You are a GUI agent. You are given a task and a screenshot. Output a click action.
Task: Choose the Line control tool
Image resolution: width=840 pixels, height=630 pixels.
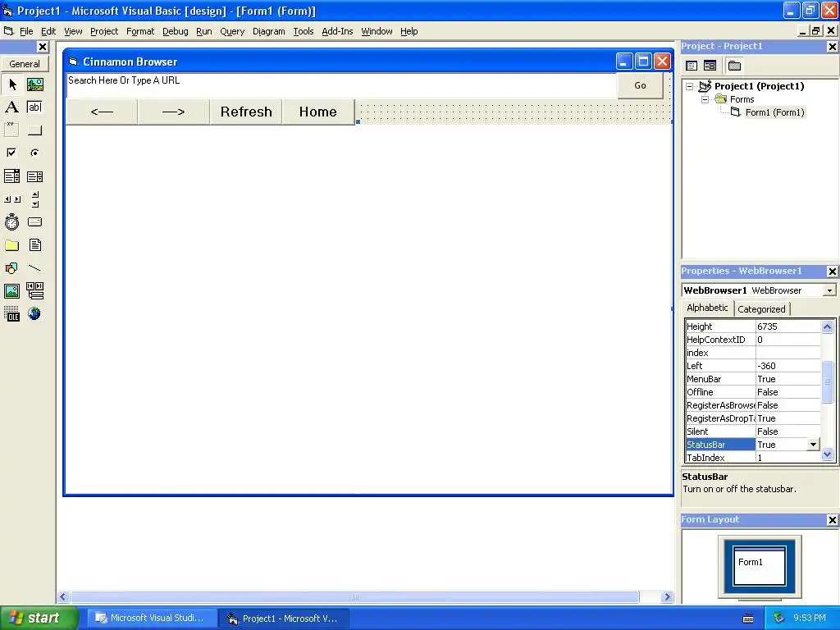click(34, 268)
